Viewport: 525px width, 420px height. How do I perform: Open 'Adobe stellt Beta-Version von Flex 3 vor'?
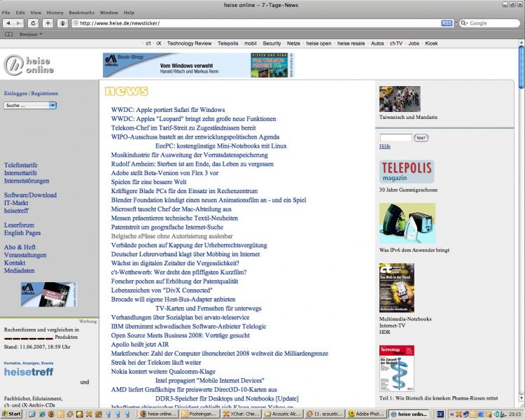point(164,173)
